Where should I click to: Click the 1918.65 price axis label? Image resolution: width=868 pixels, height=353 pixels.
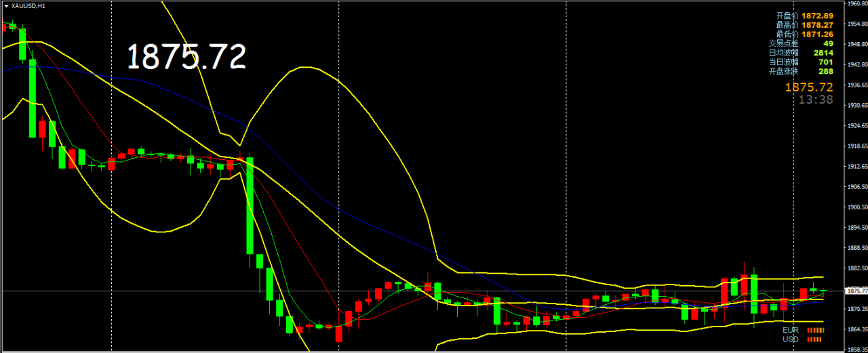pyautogui.click(x=857, y=146)
